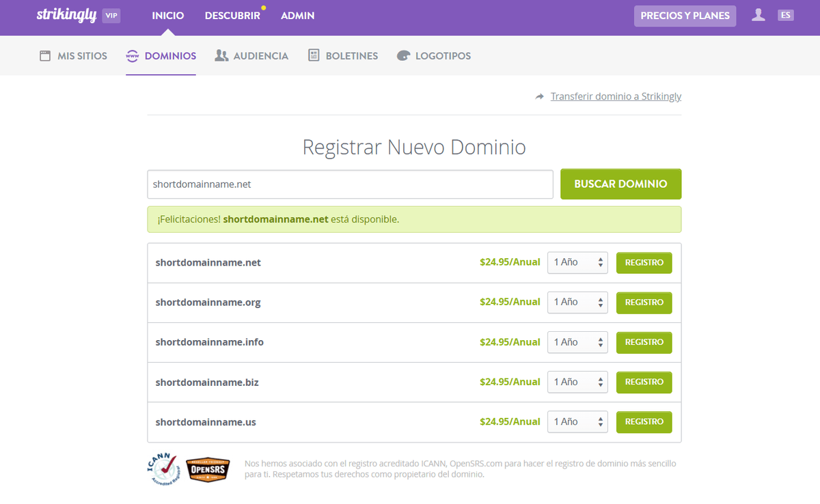The width and height of the screenshot is (820, 504).
Task: Open the ES language selector
Action: pyautogui.click(x=785, y=15)
